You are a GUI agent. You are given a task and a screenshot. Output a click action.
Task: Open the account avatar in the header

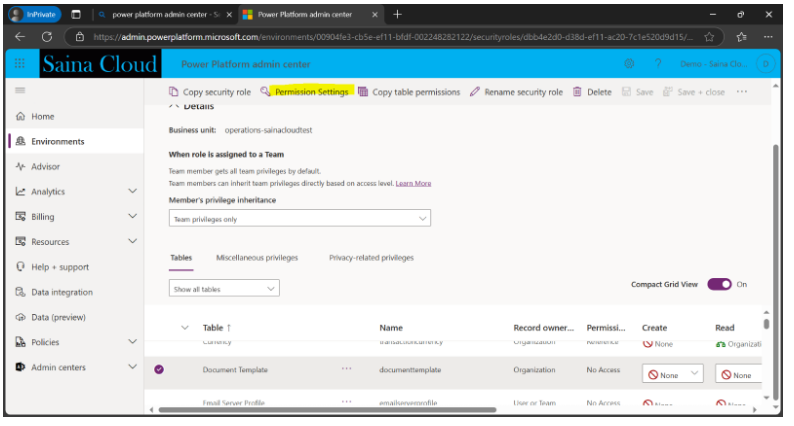pos(765,64)
